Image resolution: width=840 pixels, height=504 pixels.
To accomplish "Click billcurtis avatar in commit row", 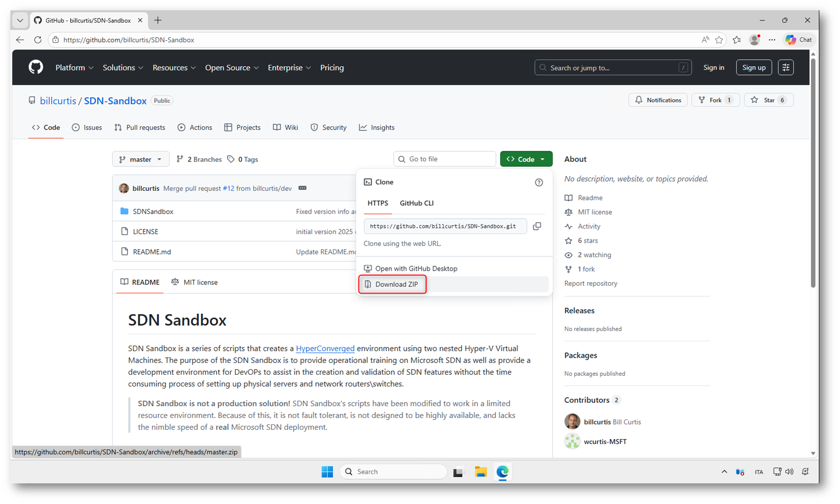I will [x=124, y=188].
